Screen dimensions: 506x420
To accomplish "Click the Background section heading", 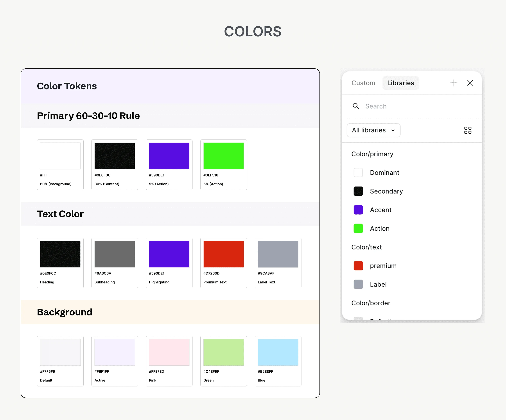I will (x=65, y=312).
